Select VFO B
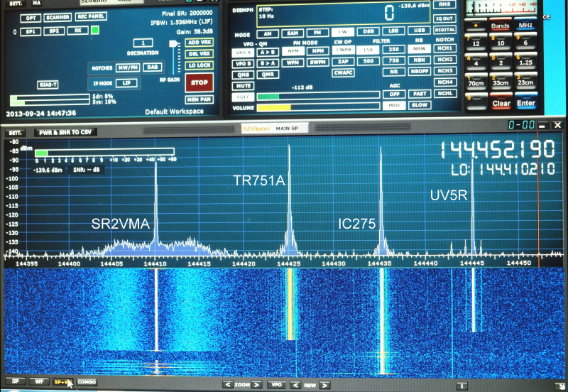 coord(243,64)
